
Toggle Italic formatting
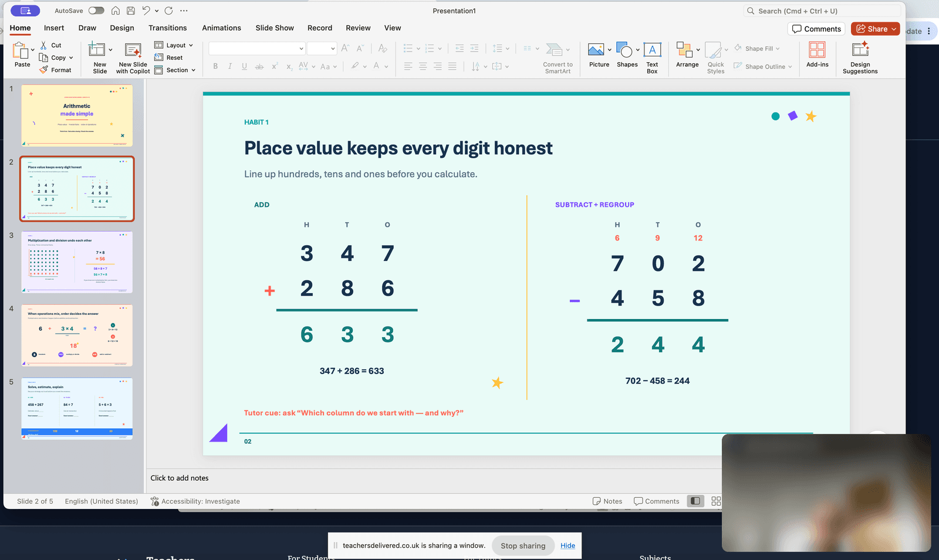[230, 66]
